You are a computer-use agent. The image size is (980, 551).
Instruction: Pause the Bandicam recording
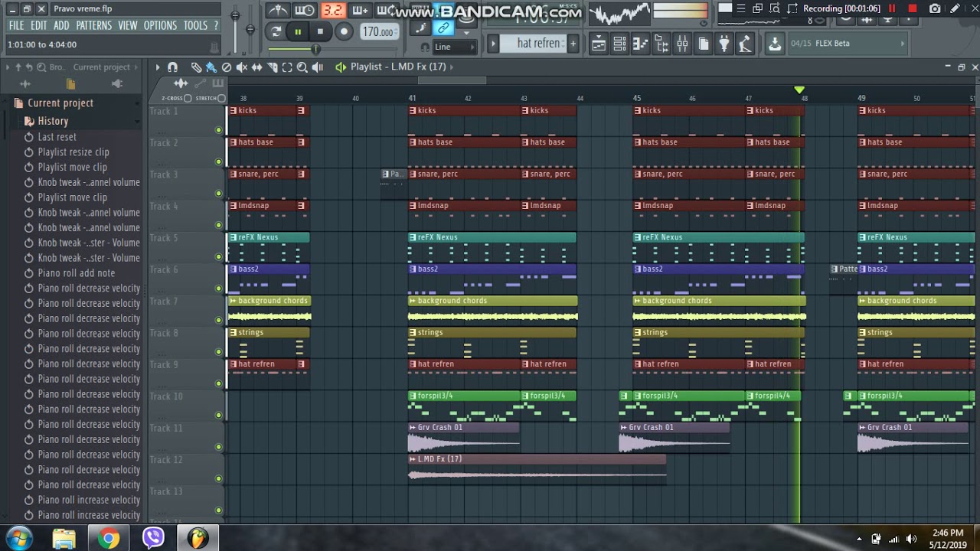892,8
